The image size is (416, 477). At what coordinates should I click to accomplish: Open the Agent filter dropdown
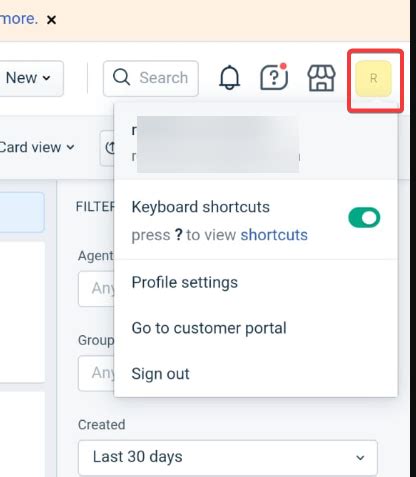[96, 289]
